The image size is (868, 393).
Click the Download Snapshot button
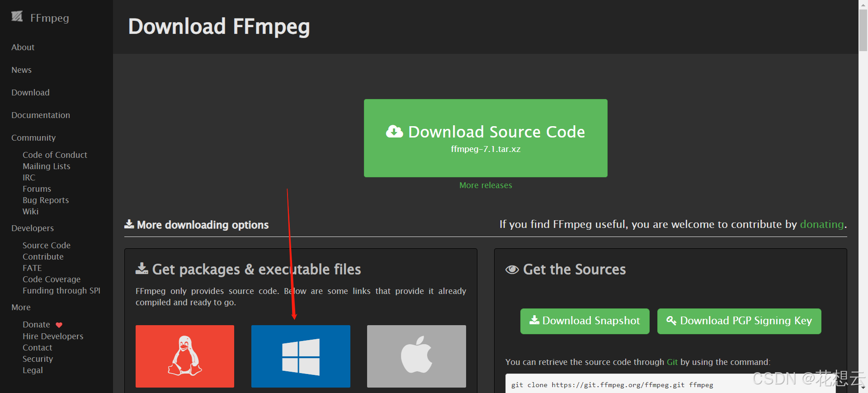point(585,321)
